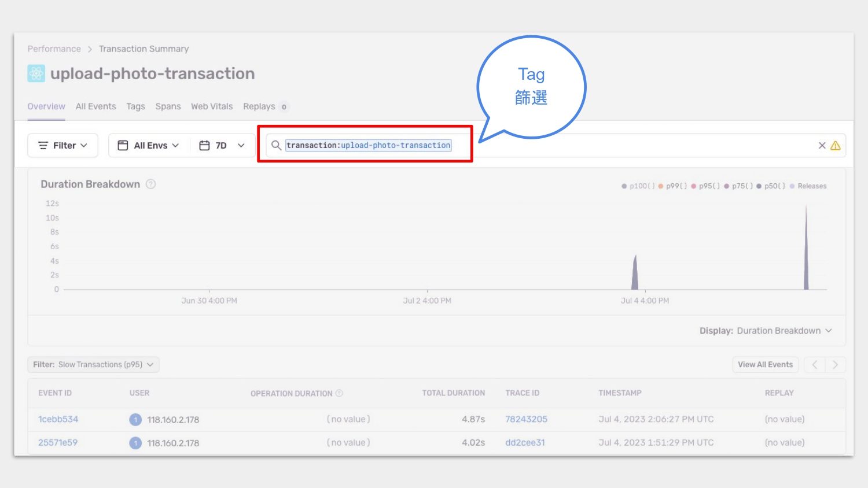The height and width of the screenshot is (488, 868).
Task: Click the search magnifier icon
Action: tap(276, 145)
